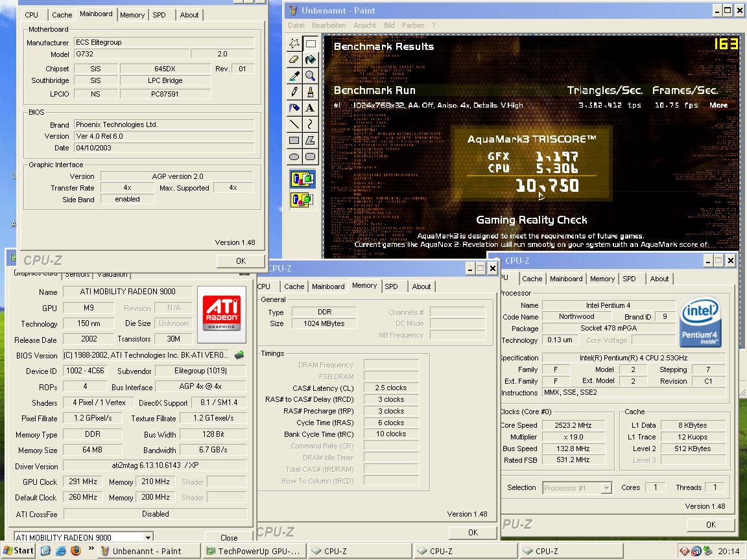Image resolution: width=747 pixels, height=560 pixels.
Task: Choose the Eraser tool in Paint
Action: pos(294,60)
